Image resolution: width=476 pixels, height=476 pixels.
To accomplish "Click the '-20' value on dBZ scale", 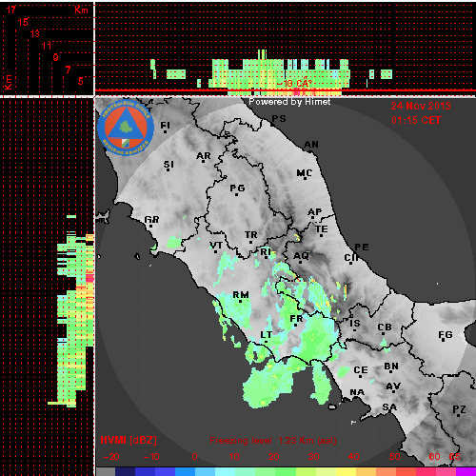I will 111,457.
